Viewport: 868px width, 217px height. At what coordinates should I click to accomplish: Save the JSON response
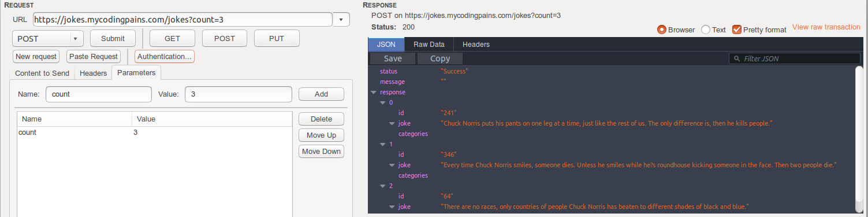[x=393, y=58]
